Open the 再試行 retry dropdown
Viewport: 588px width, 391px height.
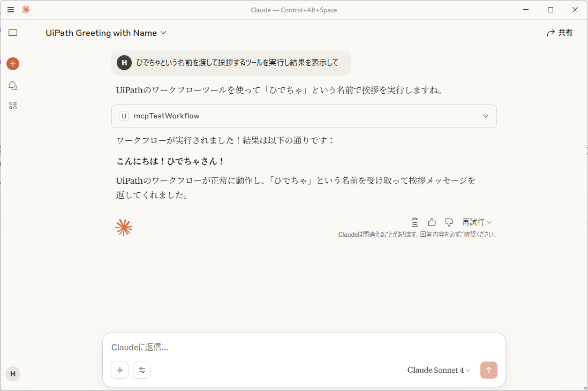pos(477,222)
